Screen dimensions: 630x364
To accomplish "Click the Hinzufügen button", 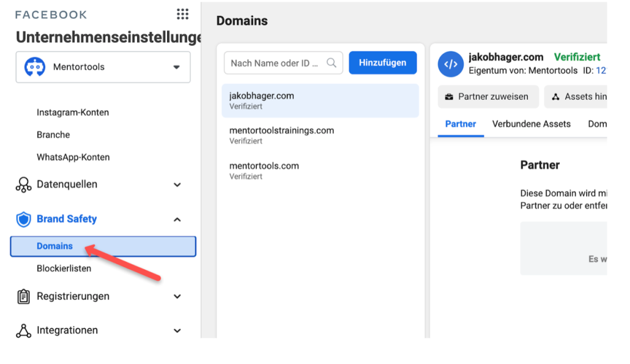I will pyautogui.click(x=382, y=62).
